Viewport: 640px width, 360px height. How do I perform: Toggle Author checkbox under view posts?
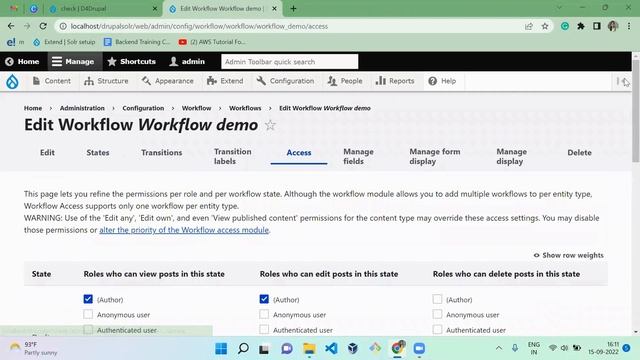[88, 299]
